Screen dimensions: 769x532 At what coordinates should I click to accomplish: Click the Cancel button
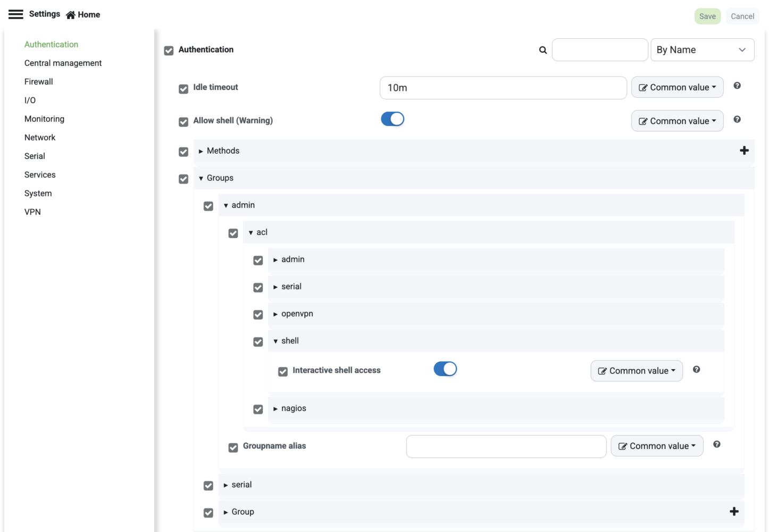coord(742,16)
